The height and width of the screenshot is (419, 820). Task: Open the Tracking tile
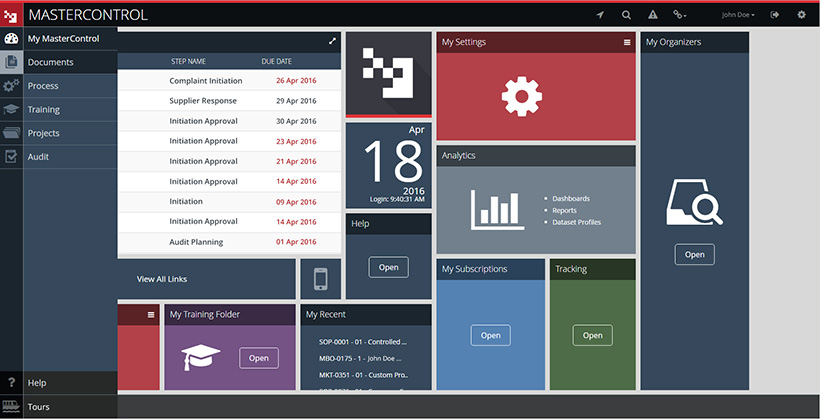tap(593, 335)
